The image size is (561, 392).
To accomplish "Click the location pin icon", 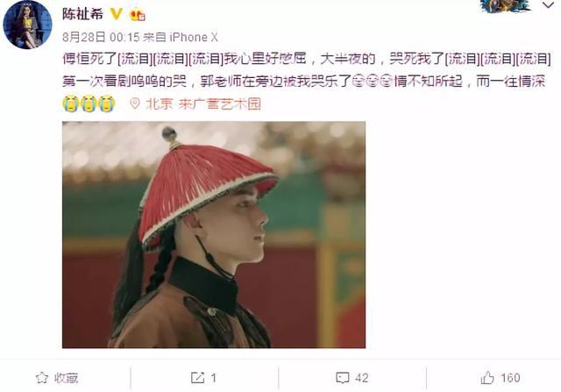I will tap(135, 104).
